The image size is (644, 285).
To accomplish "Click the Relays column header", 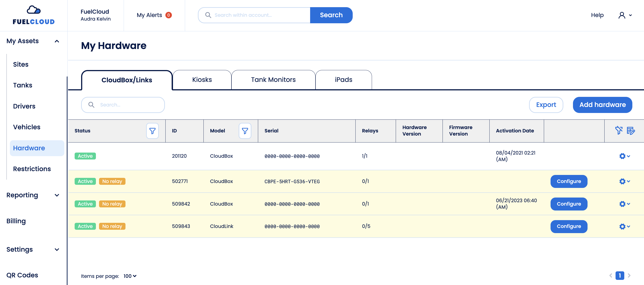I will coord(370,131).
